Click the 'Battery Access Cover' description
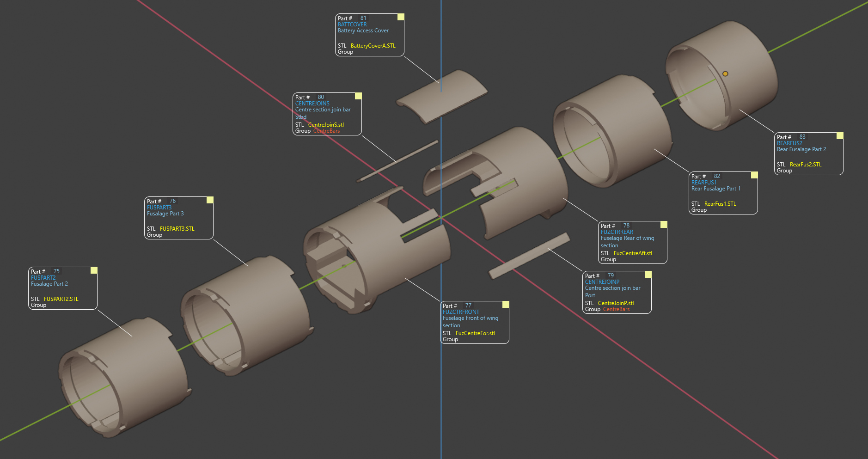Screen dimensions: 868x459 tap(363, 31)
